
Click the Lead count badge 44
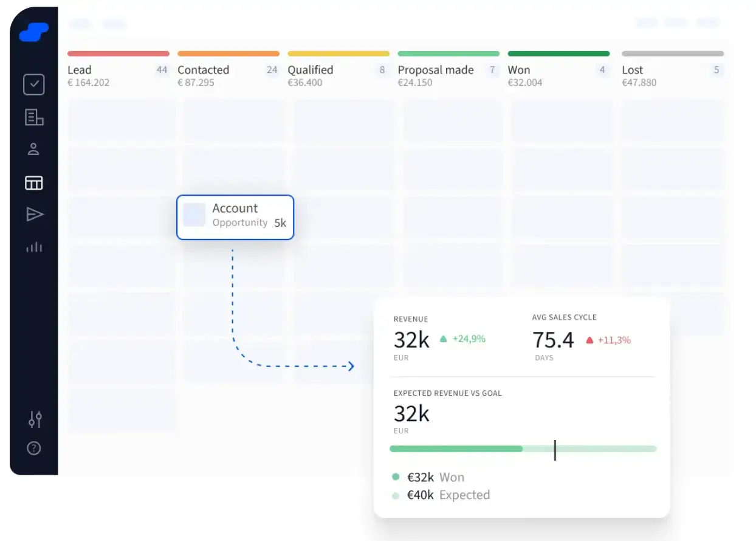[162, 70]
